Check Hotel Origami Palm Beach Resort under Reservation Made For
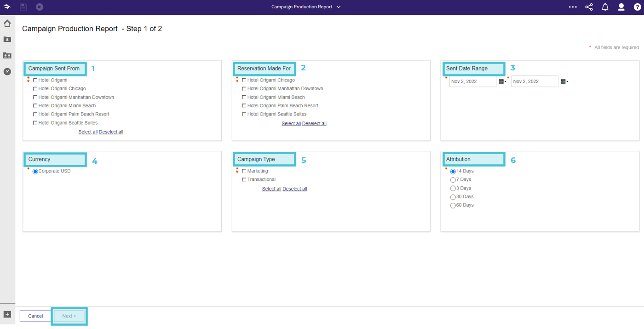The image size is (644, 329). click(x=244, y=106)
